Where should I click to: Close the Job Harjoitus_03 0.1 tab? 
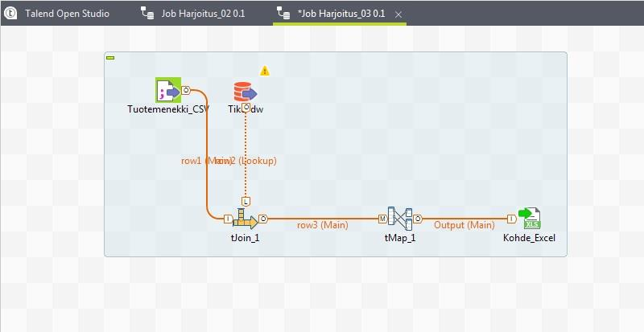398,14
